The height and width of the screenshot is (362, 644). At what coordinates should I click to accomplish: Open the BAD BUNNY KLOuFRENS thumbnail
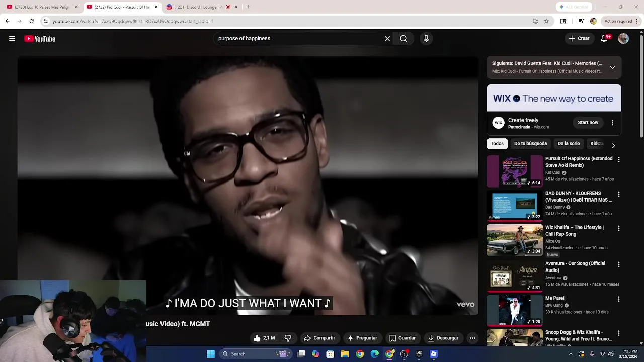515,206
